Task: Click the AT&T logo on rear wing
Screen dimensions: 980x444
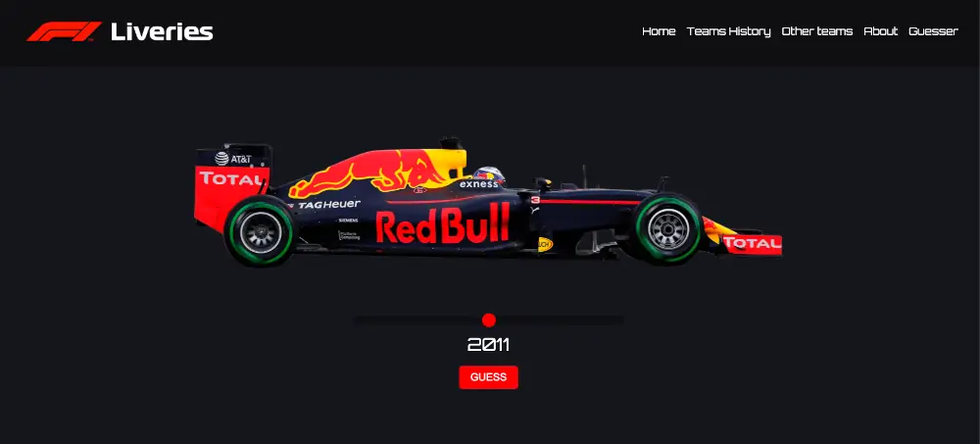Action: [x=233, y=159]
